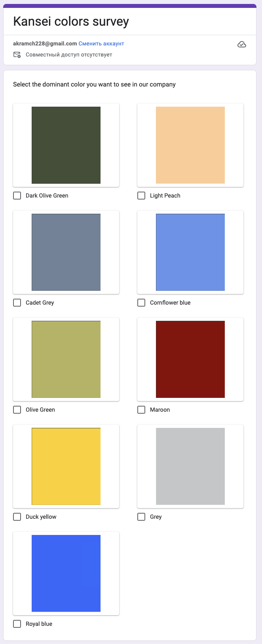Click the light peach color image

(190, 145)
